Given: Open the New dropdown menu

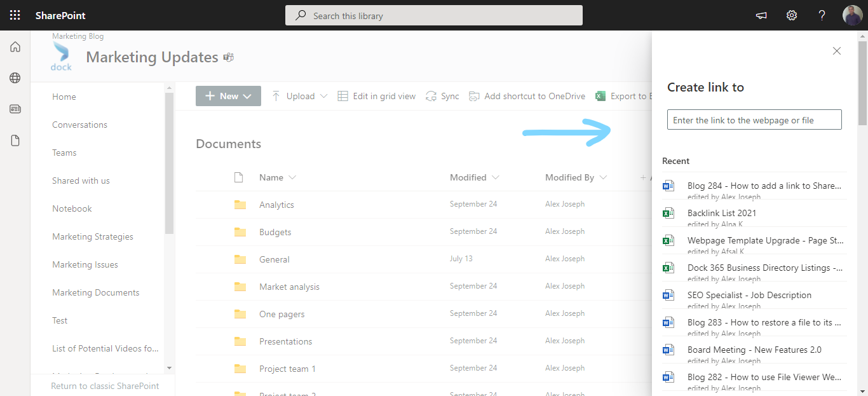Looking at the screenshot, I should [x=228, y=95].
